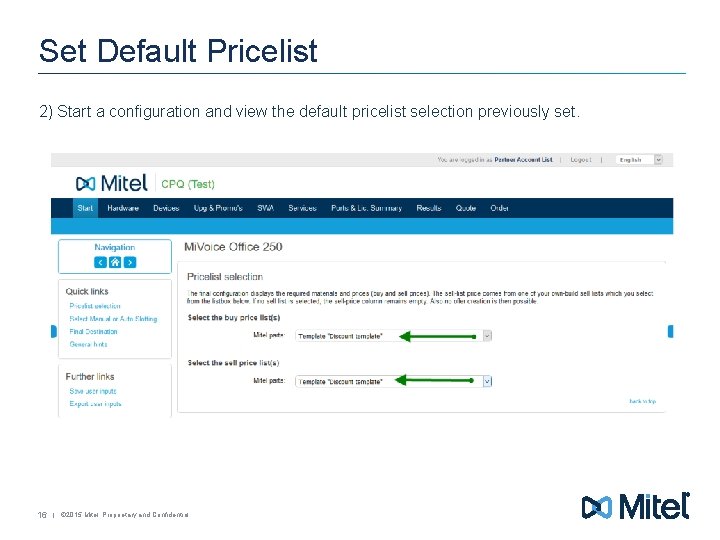This screenshot has height=540, width=720.
Task: Select the Start tab
Action: tap(85, 208)
